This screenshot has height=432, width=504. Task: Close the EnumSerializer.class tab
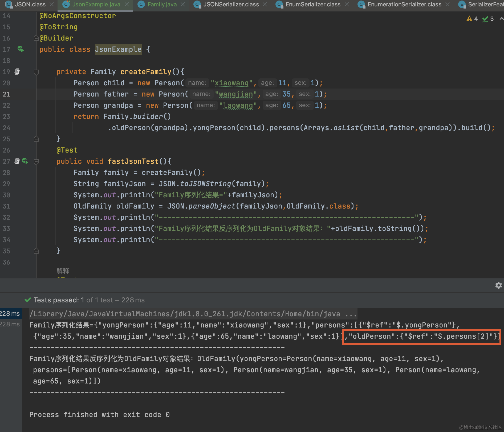point(347,5)
